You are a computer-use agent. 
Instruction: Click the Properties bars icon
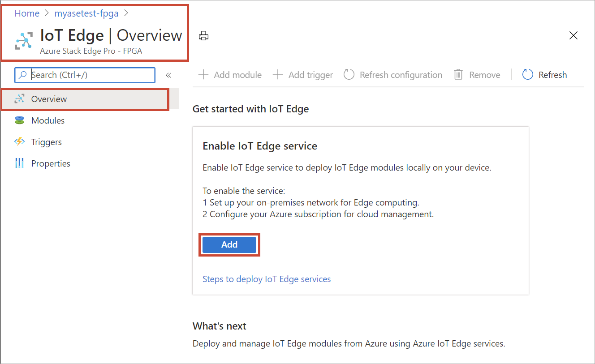[19, 163]
